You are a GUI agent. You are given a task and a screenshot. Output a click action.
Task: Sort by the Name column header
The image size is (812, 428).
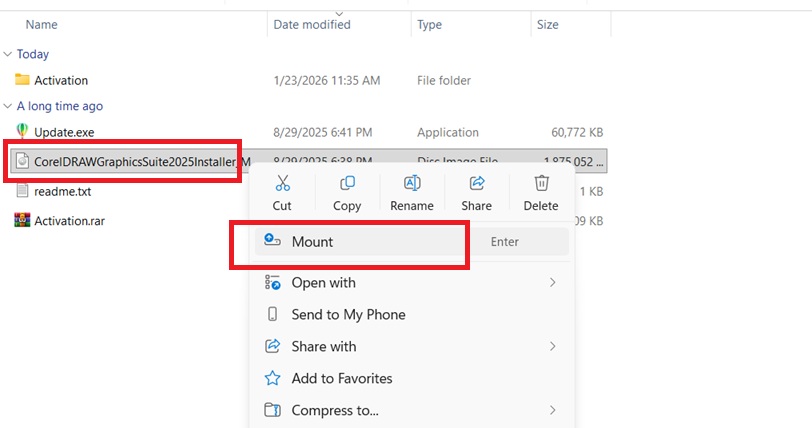(41, 24)
